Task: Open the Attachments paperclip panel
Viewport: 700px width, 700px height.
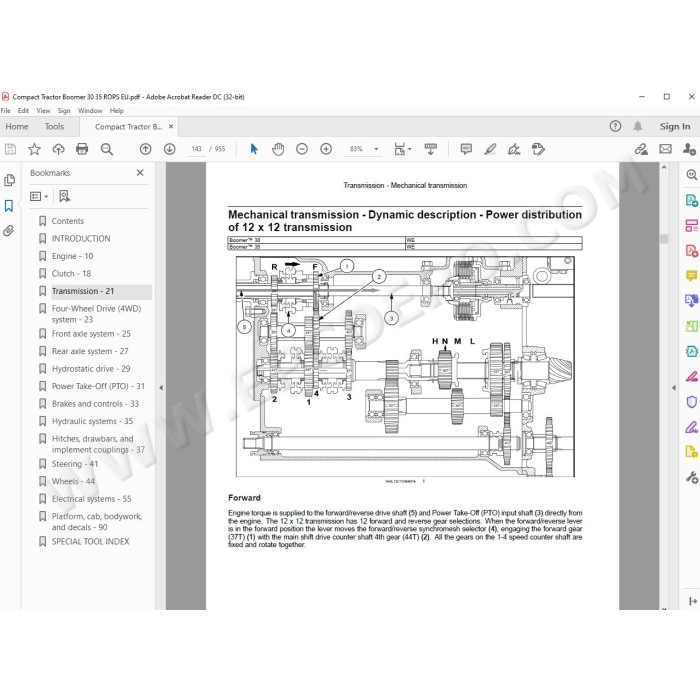Action: pyautogui.click(x=8, y=231)
